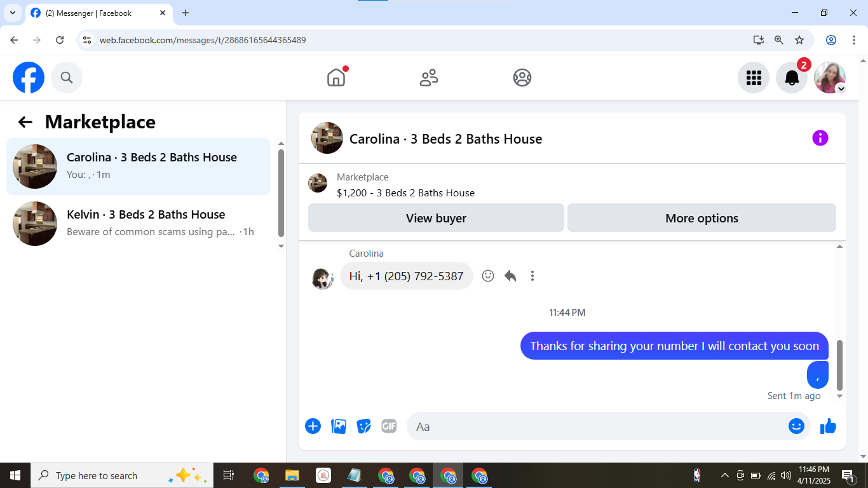Open the browser tab search dropdown
The height and width of the screenshot is (488, 868).
(12, 13)
